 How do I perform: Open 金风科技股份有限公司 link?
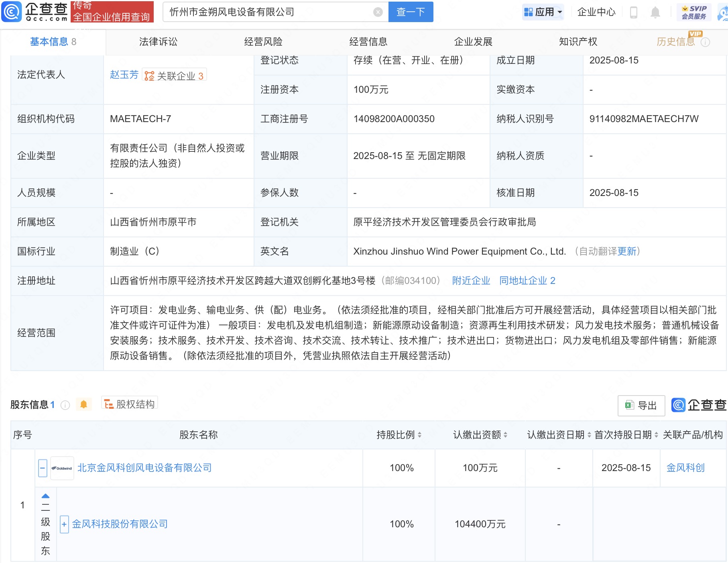120,524
